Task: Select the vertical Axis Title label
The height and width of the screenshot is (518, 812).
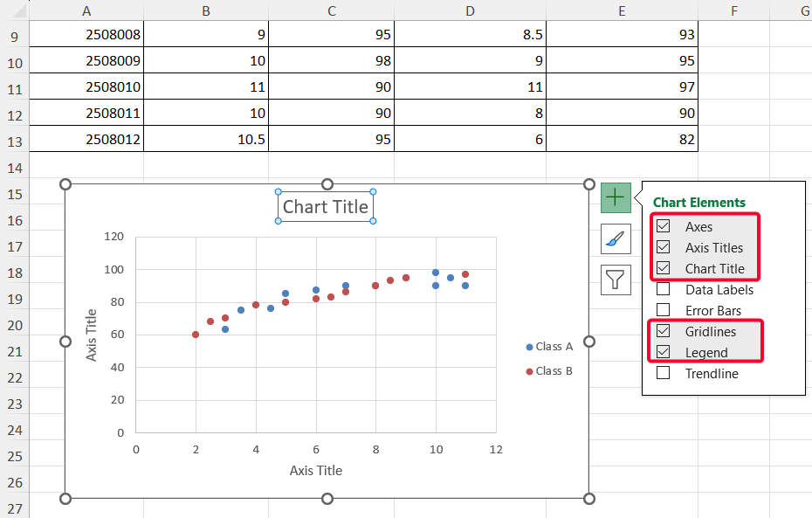Action: pos(92,335)
